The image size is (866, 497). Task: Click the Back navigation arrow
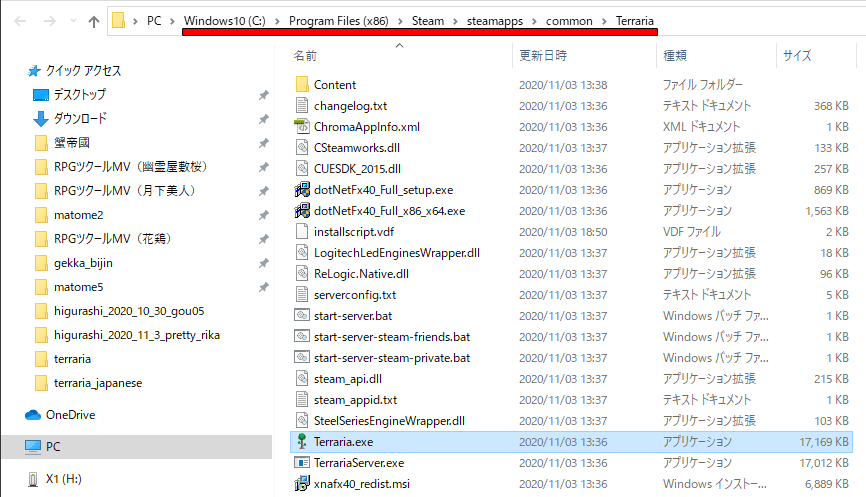(x=20, y=22)
